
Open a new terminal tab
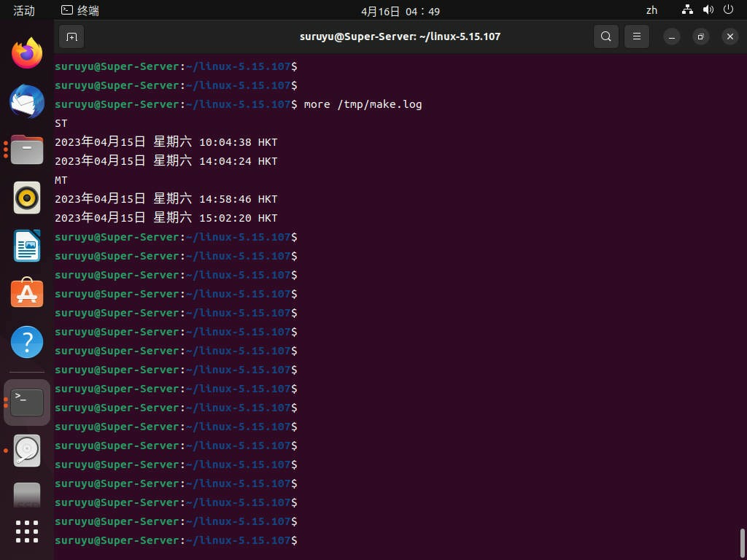[71, 36]
